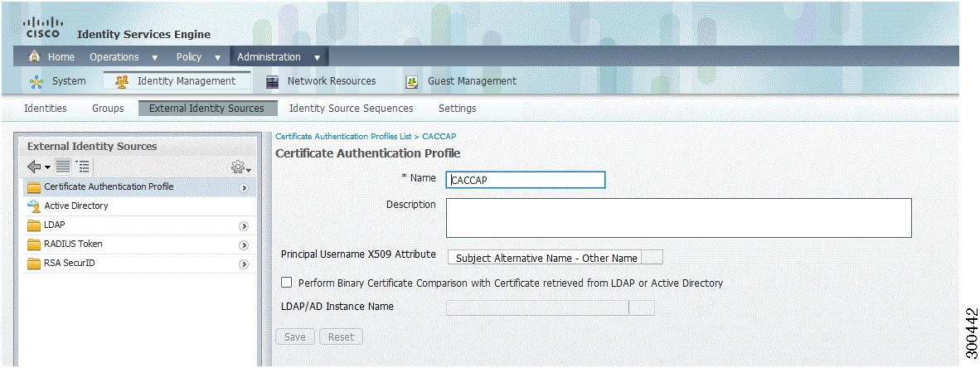
Task: Open the Operations menu
Action: (x=124, y=57)
